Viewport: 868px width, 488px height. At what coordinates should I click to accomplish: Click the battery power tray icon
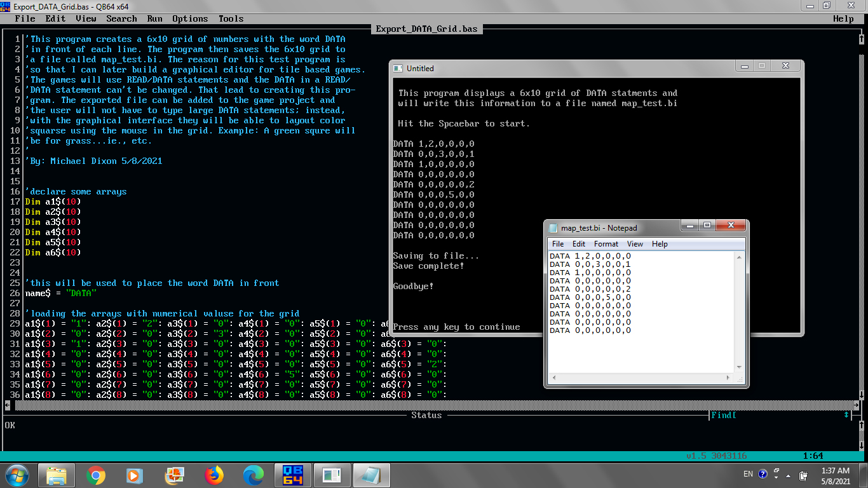[x=803, y=475]
